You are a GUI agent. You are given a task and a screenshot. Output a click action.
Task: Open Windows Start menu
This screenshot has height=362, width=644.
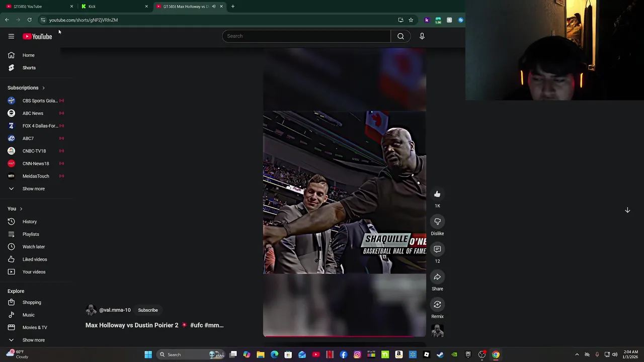click(148, 355)
